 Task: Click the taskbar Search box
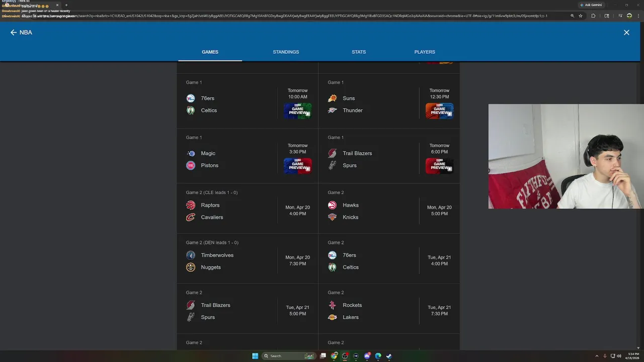tap(289, 356)
